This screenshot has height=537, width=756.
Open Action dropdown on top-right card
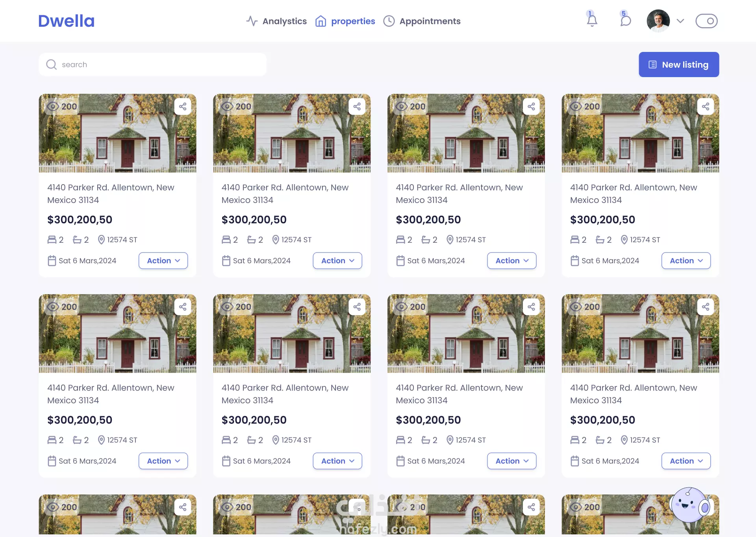(x=686, y=261)
